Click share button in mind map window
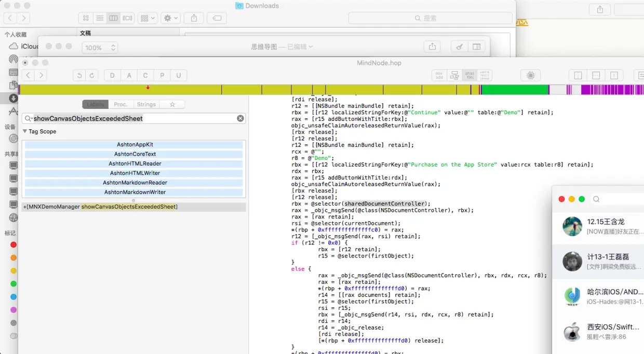The image size is (644, 354). (432, 47)
